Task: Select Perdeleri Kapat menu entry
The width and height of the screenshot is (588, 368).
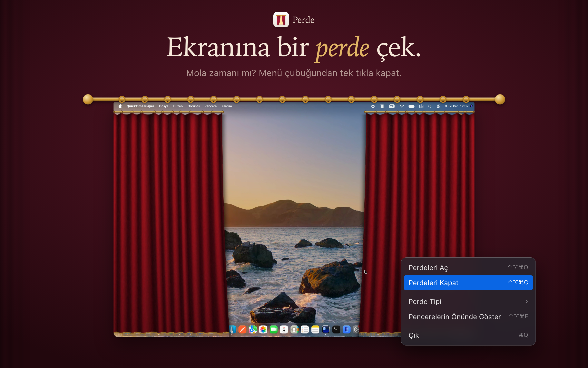Action: [468, 283]
